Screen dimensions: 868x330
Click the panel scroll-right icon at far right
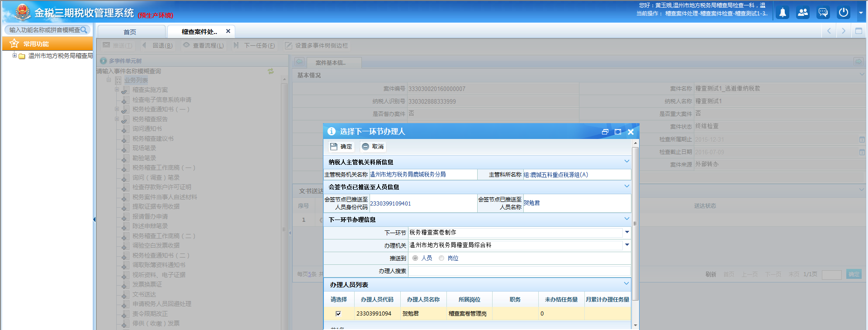coord(858,62)
